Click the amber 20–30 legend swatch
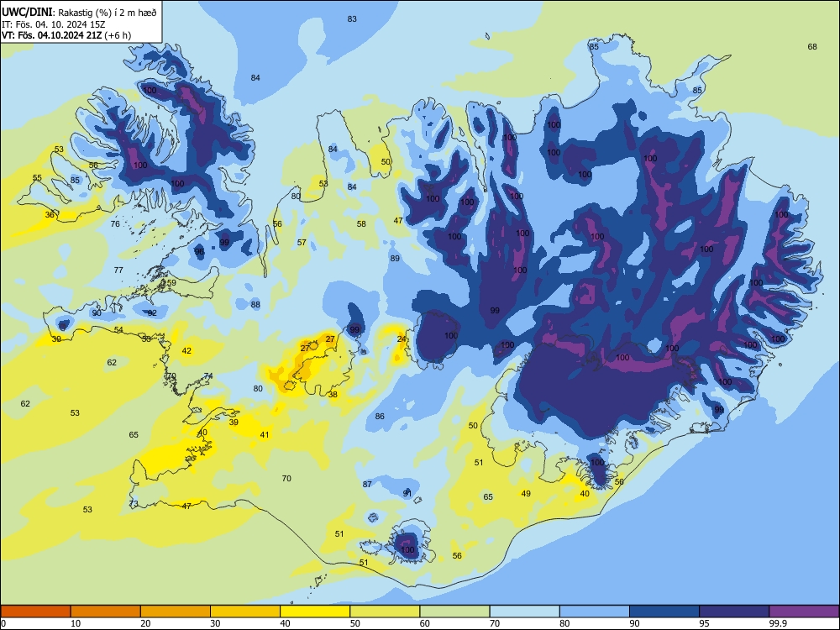 [176, 612]
